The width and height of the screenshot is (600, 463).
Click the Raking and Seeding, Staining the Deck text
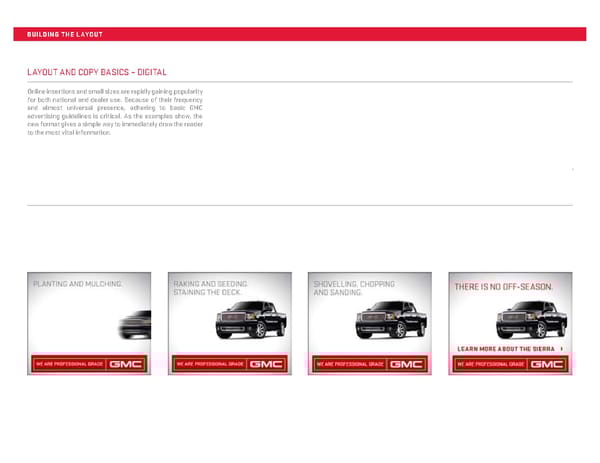(x=210, y=288)
